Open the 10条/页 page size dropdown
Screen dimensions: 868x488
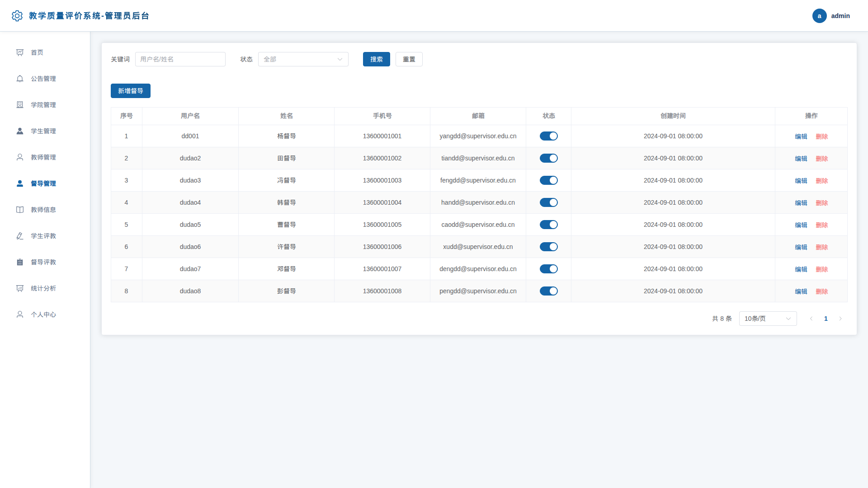tap(768, 319)
